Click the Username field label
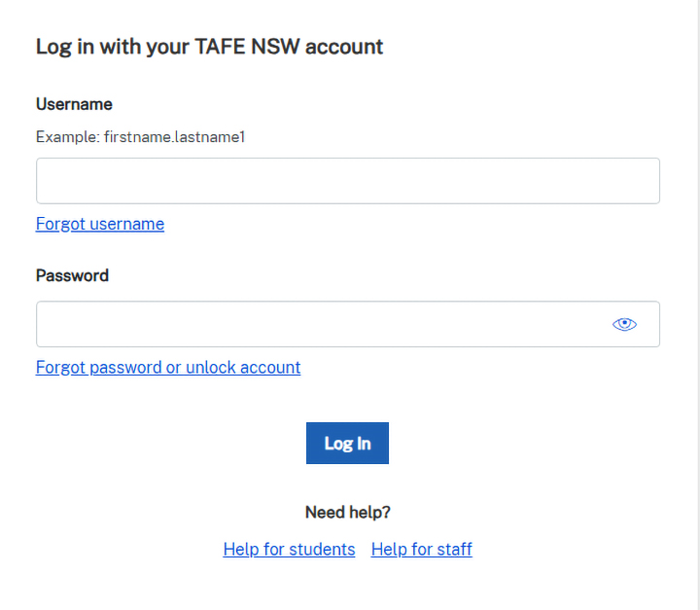700x610 pixels. point(74,104)
